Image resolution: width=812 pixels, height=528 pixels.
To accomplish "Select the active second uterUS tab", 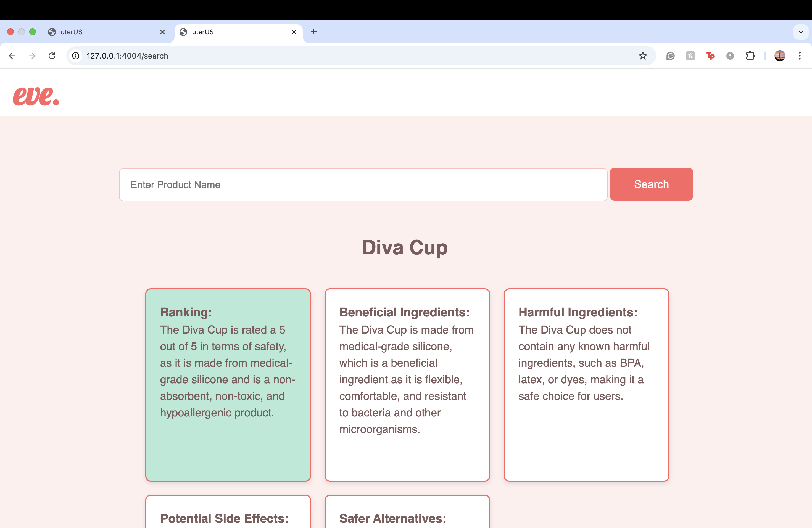I will 235,32.
